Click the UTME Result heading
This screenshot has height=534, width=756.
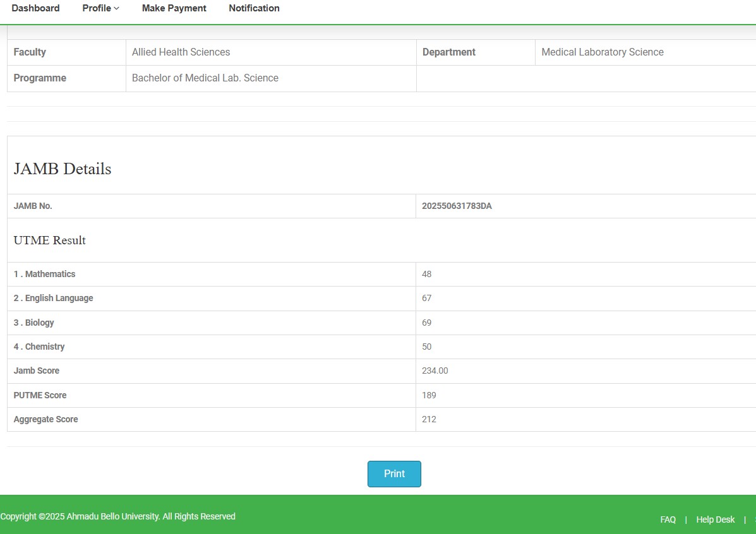coord(50,240)
